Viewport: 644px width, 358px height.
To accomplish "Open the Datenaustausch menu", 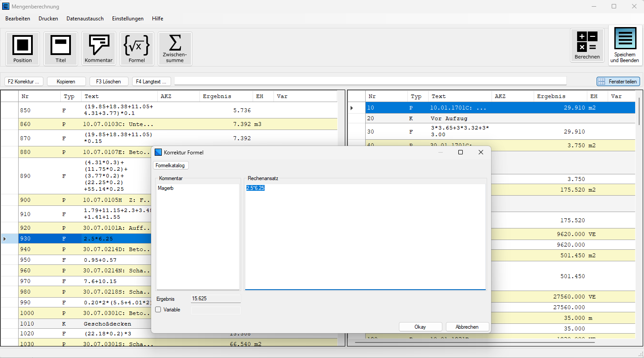I will 85,19.
